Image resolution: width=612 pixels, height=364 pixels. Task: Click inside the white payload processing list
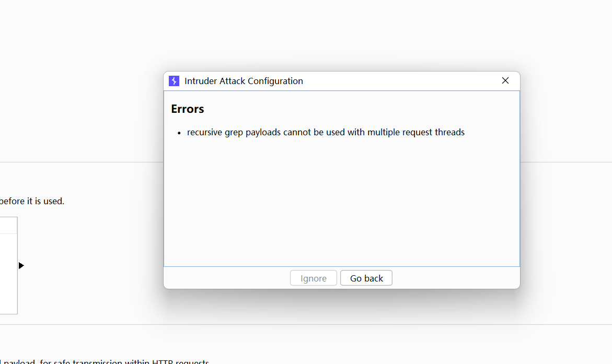(8, 272)
